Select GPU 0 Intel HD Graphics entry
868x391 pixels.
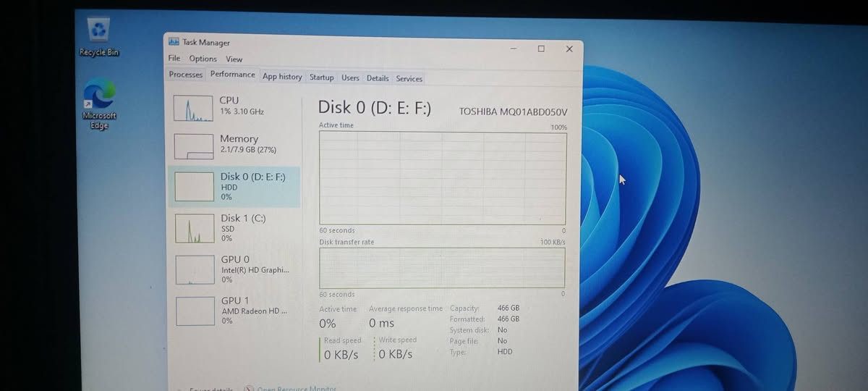pos(234,269)
